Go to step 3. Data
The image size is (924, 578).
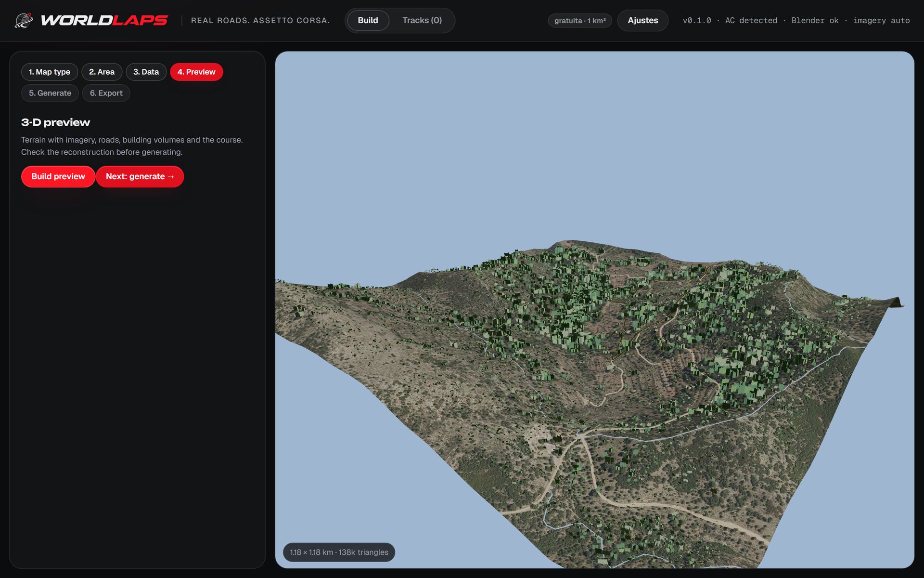[x=146, y=72]
